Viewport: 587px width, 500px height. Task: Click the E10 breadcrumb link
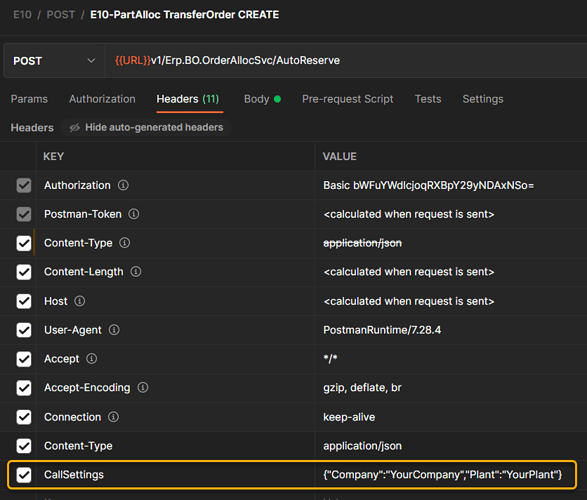[22, 15]
